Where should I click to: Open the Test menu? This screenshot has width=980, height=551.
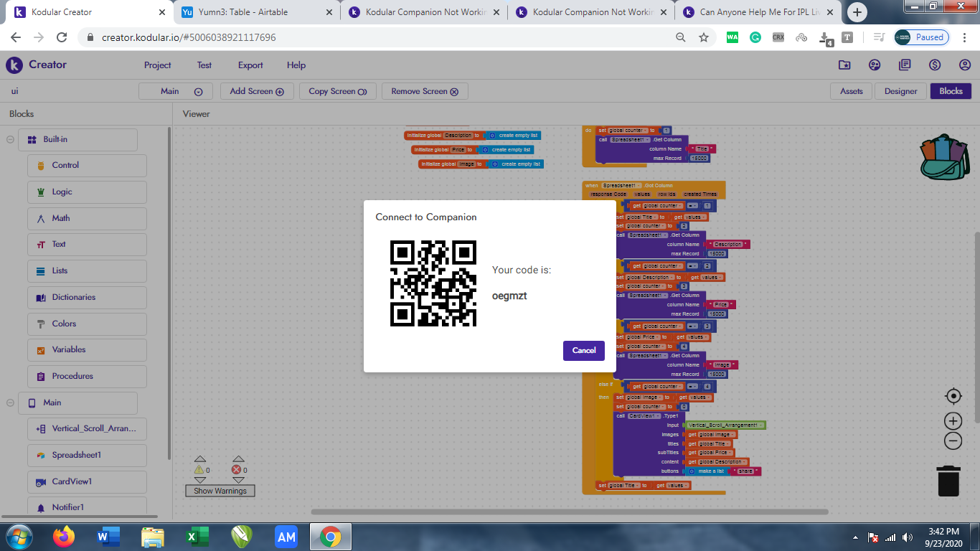[204, 65]
